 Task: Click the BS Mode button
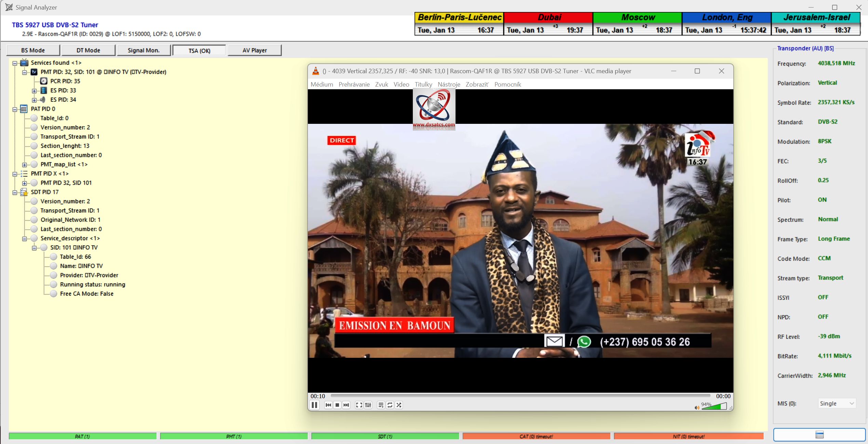click(x=33, y=50)
